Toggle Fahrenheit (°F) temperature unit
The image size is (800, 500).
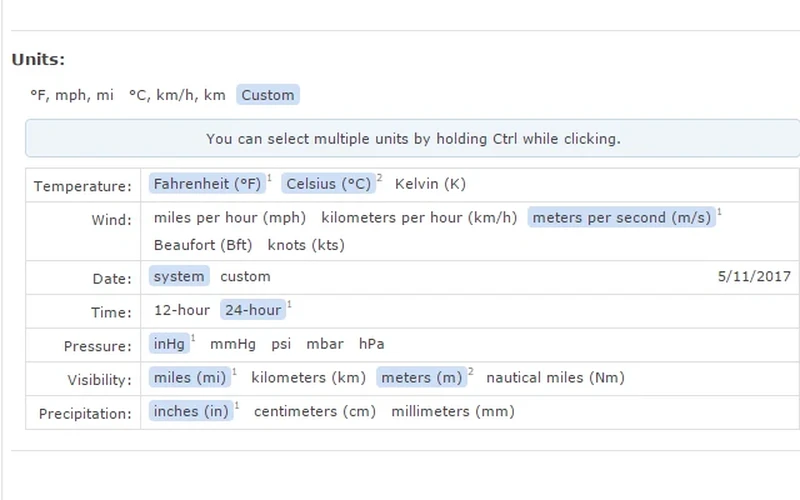[x=207, y=184]
